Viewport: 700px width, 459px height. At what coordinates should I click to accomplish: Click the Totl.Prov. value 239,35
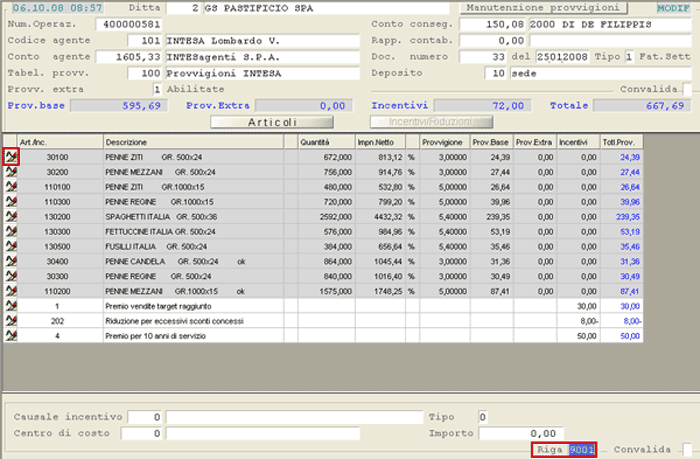pyautogui.click(x=622, y=217)
